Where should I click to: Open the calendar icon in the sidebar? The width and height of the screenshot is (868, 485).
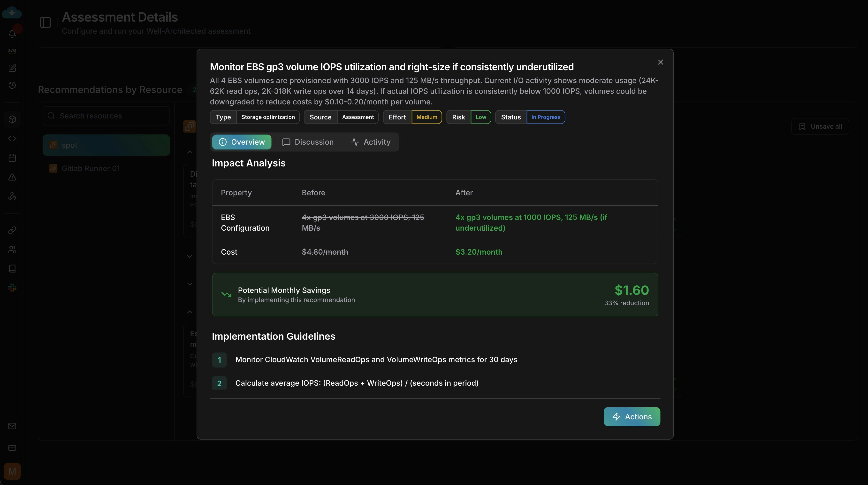[x=12, y=157]
